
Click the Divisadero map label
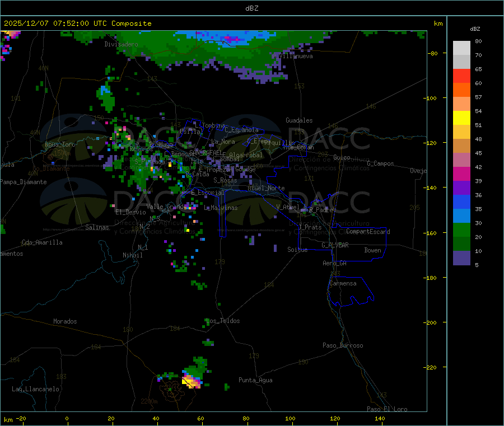pos(121,44)
